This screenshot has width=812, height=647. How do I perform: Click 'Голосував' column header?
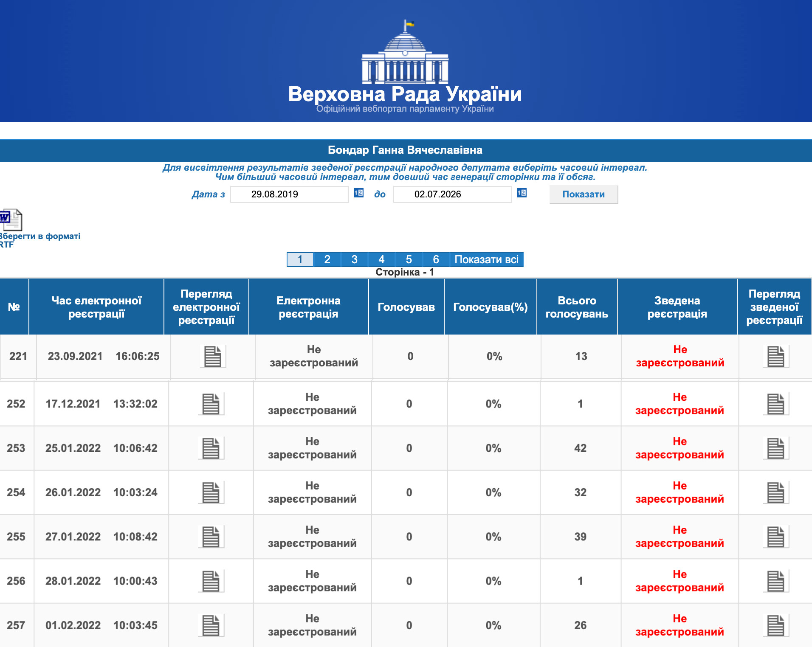406,307
